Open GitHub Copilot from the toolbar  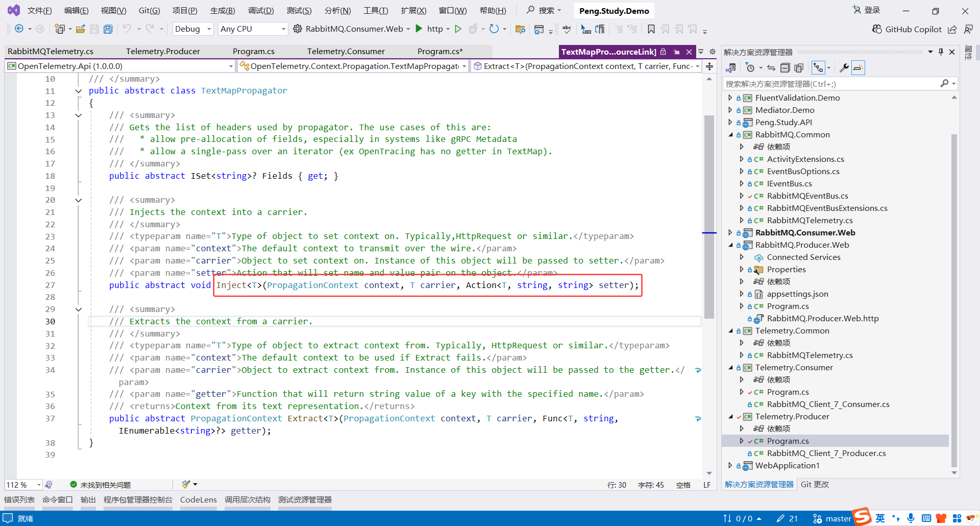tap(906, 29)
